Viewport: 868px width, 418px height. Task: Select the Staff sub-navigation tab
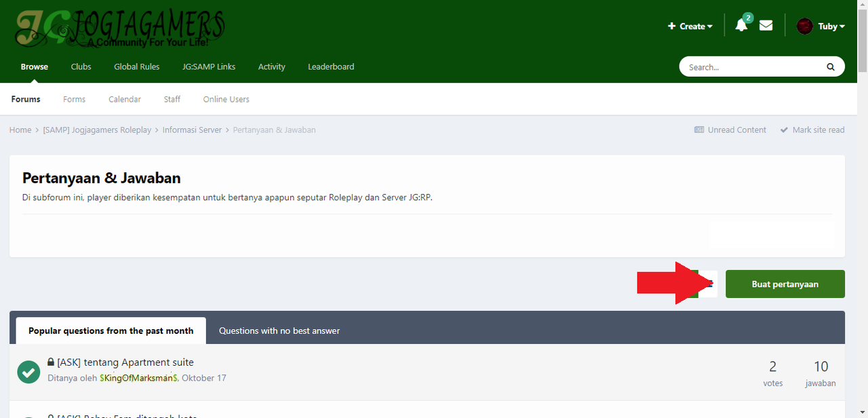(x=172, y=99)
